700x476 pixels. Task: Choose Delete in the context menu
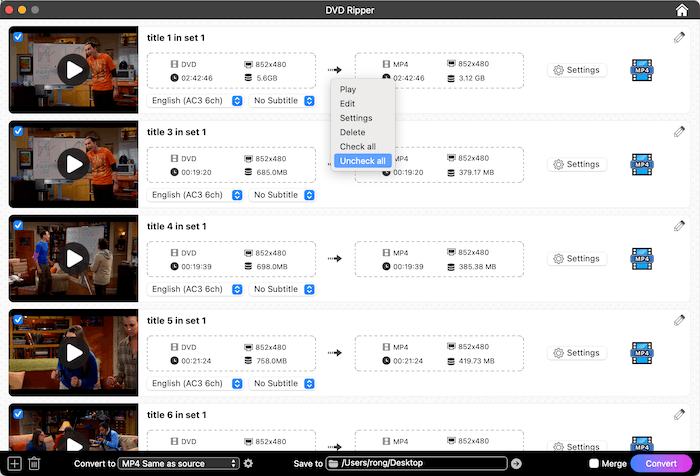point(353,132)
